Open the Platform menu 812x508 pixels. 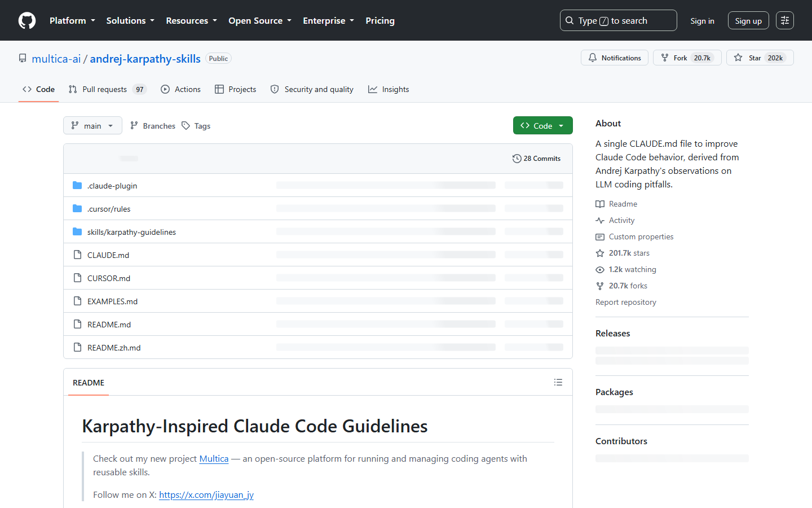click(72, 20)
